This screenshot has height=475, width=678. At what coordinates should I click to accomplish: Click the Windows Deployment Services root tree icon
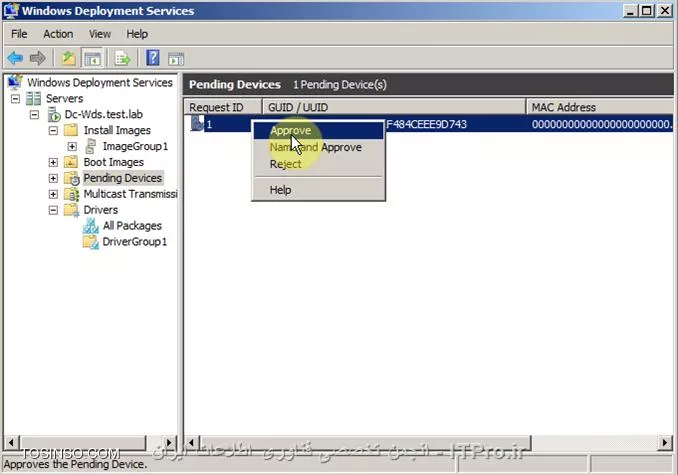tap(15, 82)
